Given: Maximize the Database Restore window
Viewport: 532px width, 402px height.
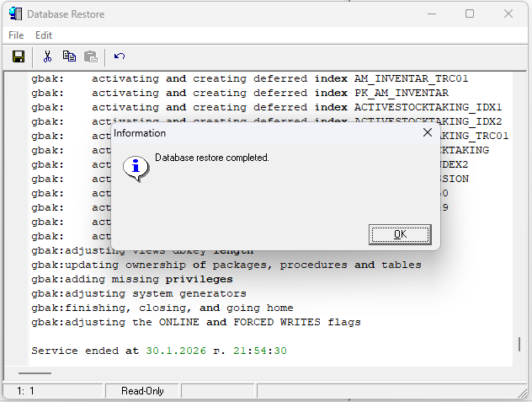Looking at the screenshot, I should pyautogui.click(x=470, y=13).
